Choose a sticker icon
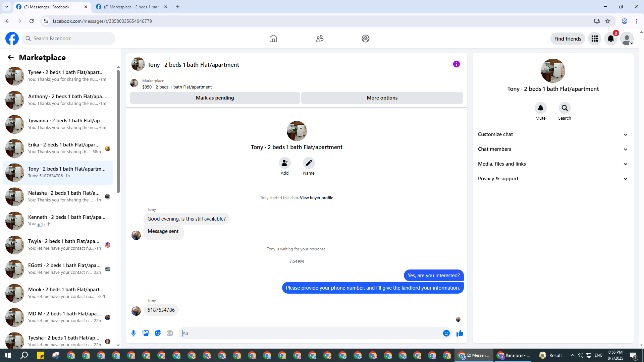Image resolution: width=644 pixels, height=362 pixels. pyautogui.click(x=158, y=333)
